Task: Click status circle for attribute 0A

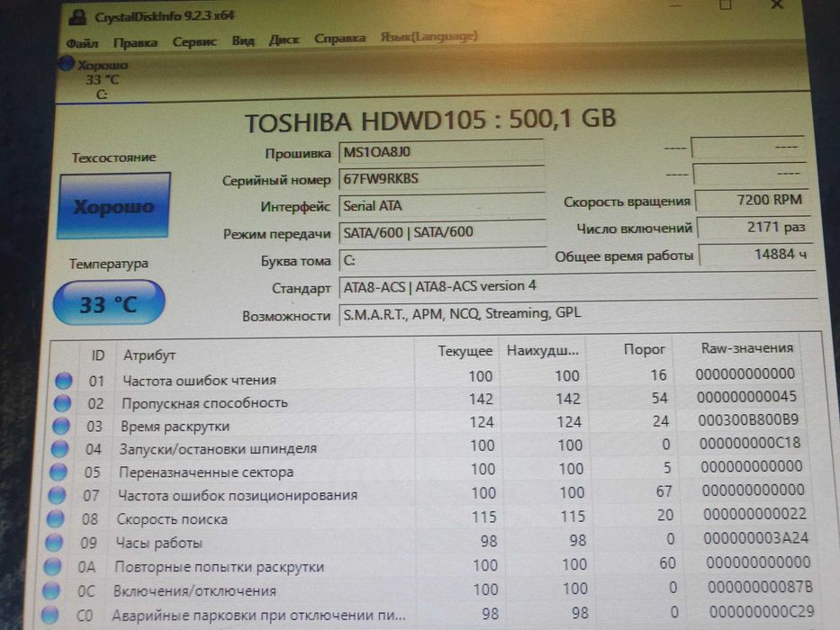Action: point(52,566)
